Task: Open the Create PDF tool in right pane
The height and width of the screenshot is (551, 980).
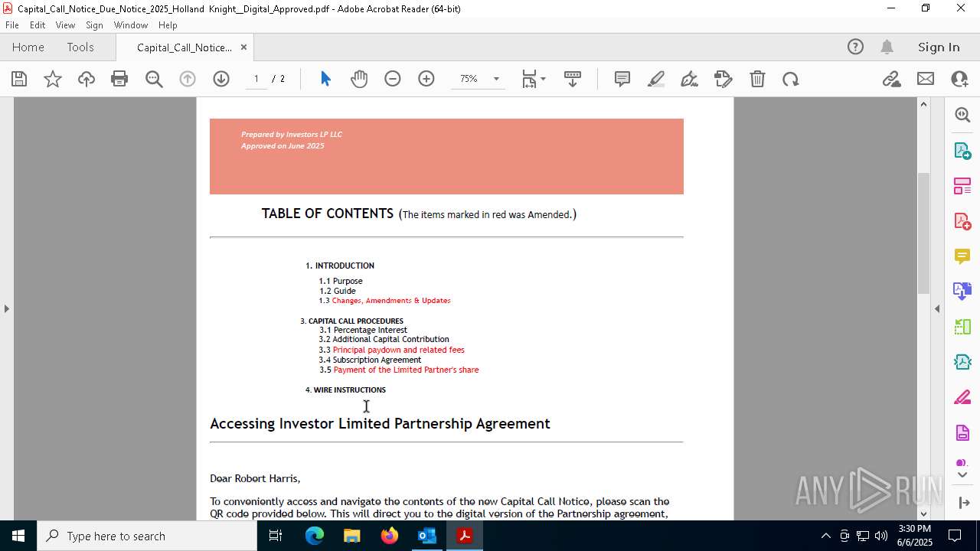Action: (x=962, y=221)
